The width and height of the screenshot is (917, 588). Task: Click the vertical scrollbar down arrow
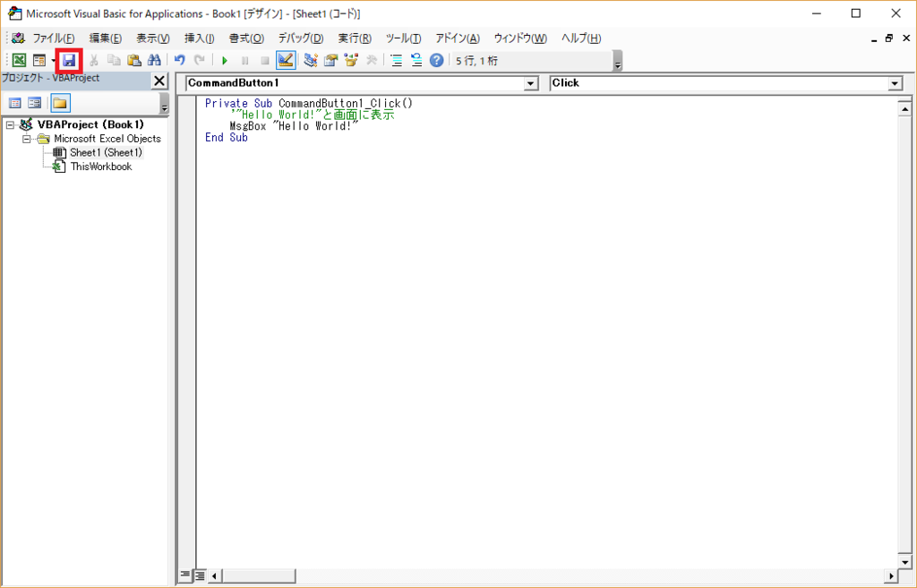904,562
